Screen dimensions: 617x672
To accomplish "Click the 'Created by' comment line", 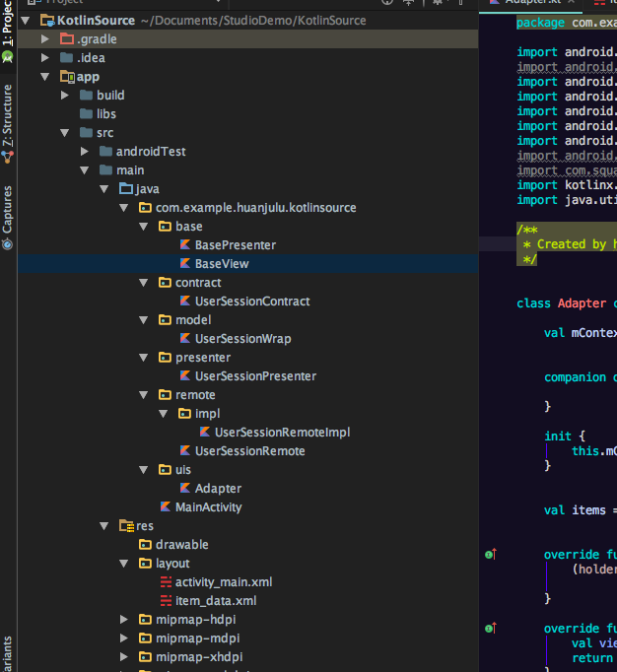I will pyautogui.click(x=571, y=244).
